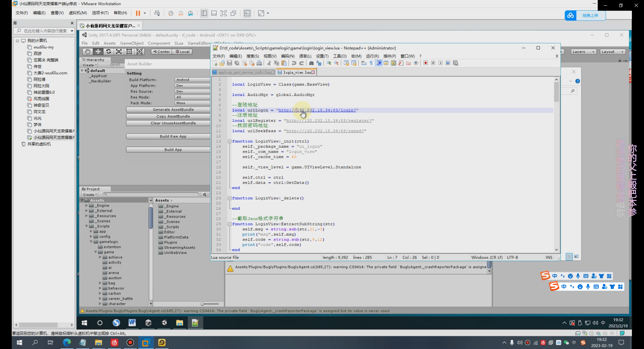This screenshot has height=349, width=644.
Task: Click Notepad++ Zoom in icon
Action: coord(329,63)
